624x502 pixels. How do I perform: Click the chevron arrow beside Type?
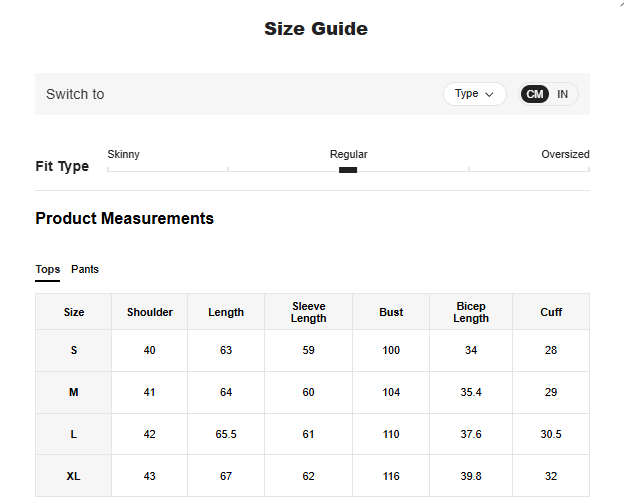point(489,94)
